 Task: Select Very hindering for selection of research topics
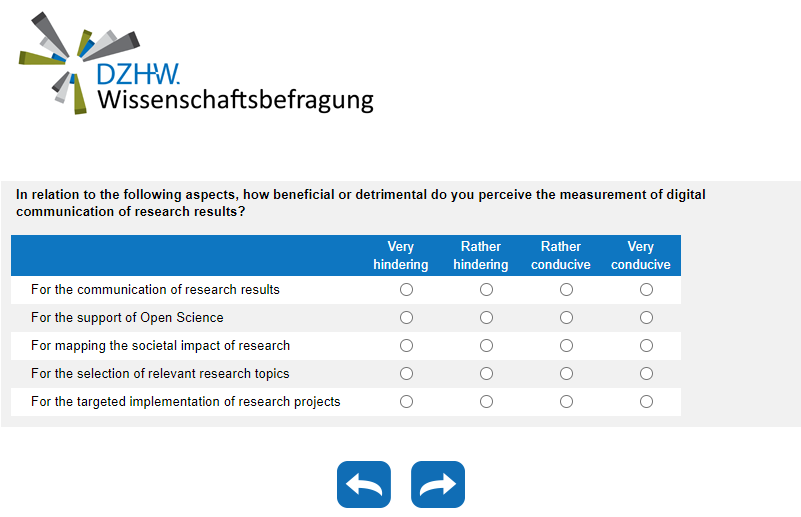pos(406,374)
